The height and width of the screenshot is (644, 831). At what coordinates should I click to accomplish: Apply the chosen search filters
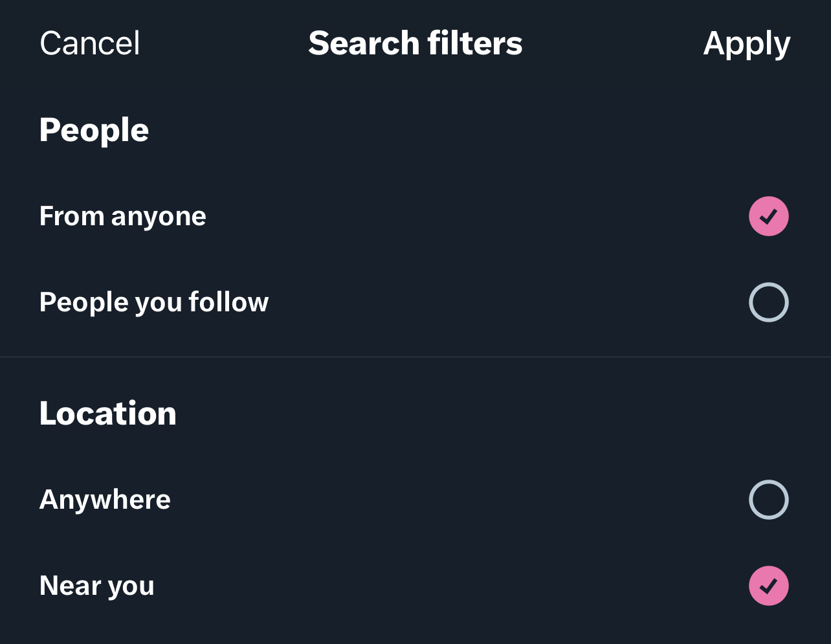coord(747,44)
